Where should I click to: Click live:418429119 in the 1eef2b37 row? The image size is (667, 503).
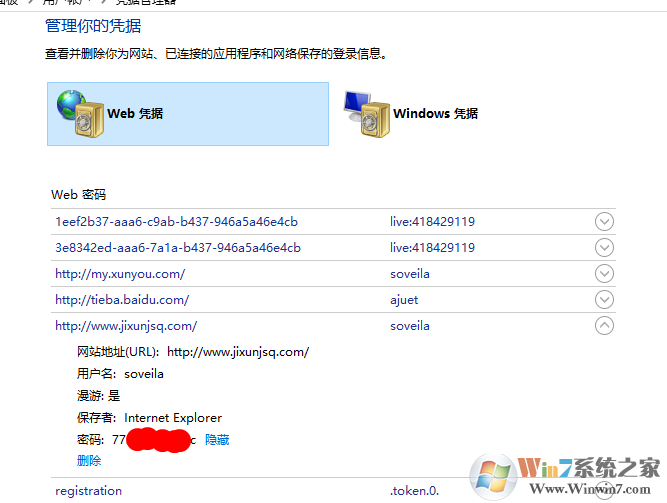coord(432,222)
